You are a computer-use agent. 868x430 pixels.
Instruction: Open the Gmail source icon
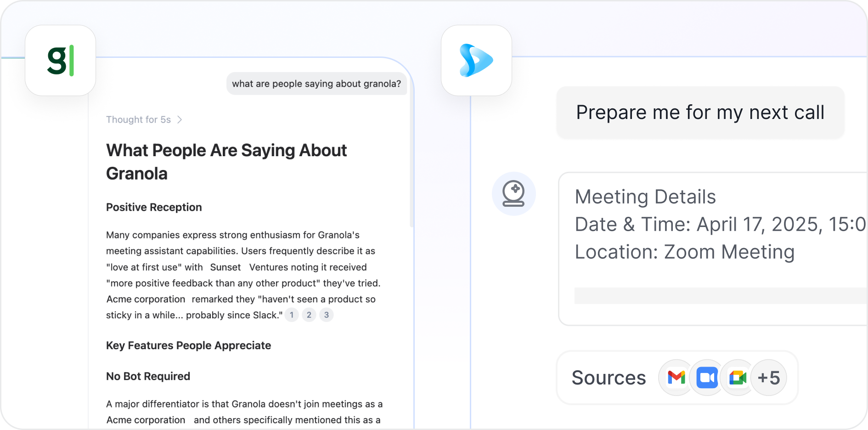click(676, 378)
